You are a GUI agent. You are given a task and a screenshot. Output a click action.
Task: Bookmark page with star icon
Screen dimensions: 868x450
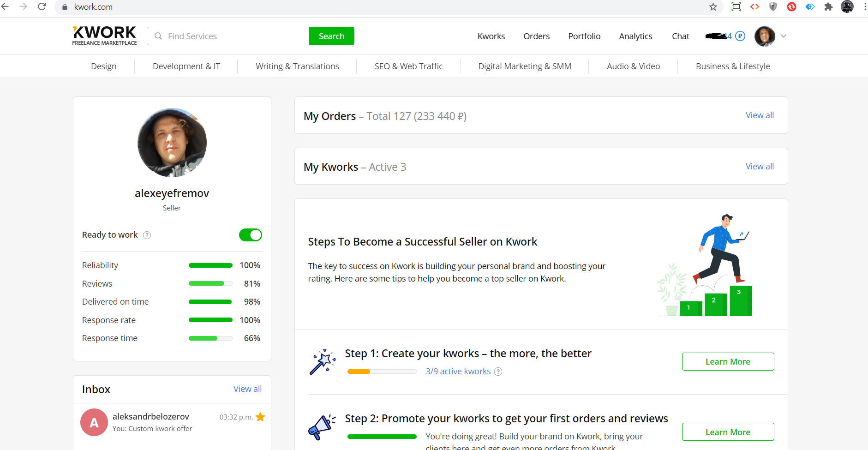tap(713, 6)
